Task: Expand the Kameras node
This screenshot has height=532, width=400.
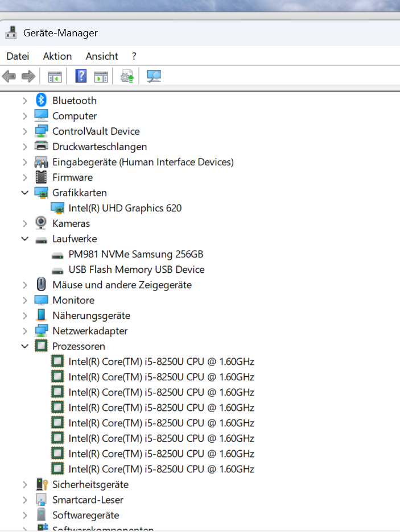Action: tap(25, 223)
